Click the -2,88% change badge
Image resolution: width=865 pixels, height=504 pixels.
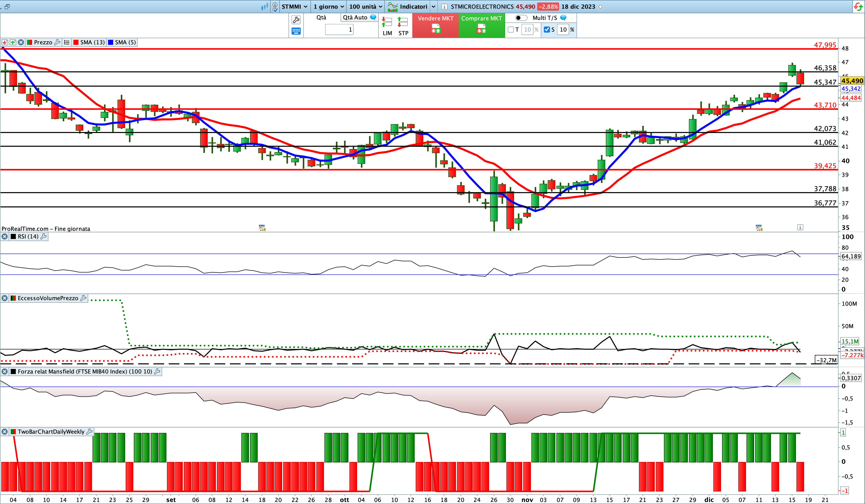[x=548, y=7]
